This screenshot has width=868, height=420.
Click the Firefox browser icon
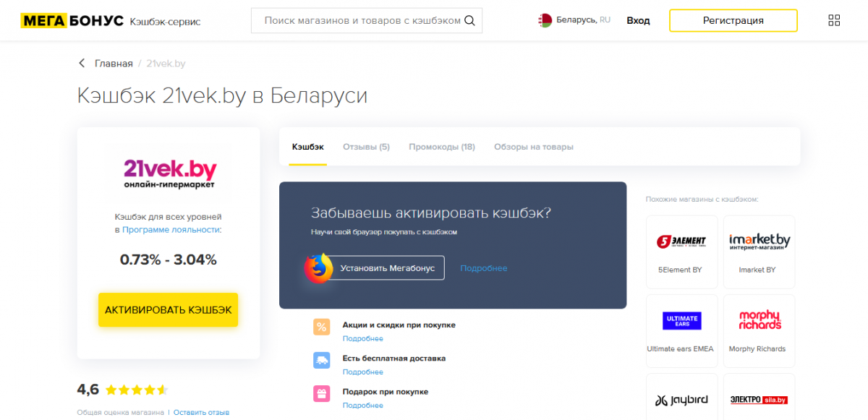click(318, 268)
